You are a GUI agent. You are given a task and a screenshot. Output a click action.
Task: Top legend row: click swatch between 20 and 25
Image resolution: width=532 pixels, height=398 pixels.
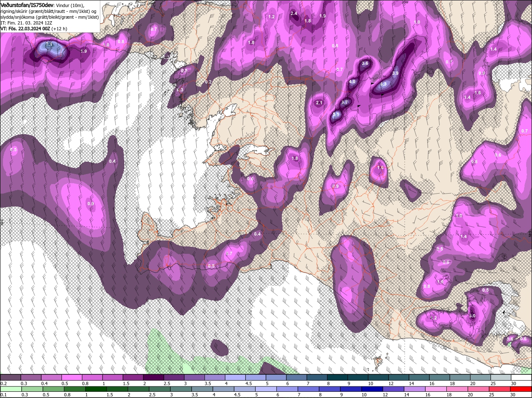[x=481, y=377]
